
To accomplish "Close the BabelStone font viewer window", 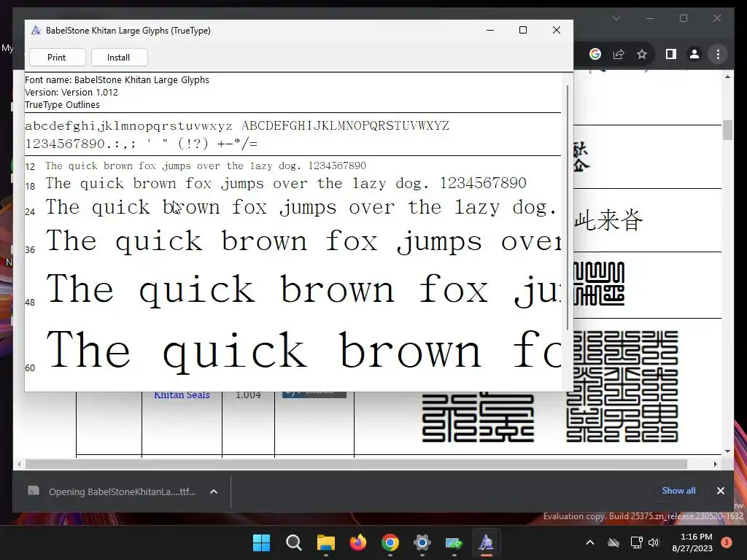I will point(557,30).
